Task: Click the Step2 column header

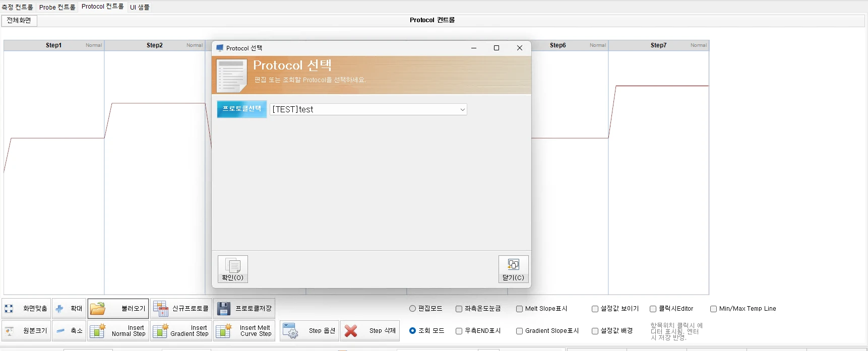Action: tap(155, 45)
